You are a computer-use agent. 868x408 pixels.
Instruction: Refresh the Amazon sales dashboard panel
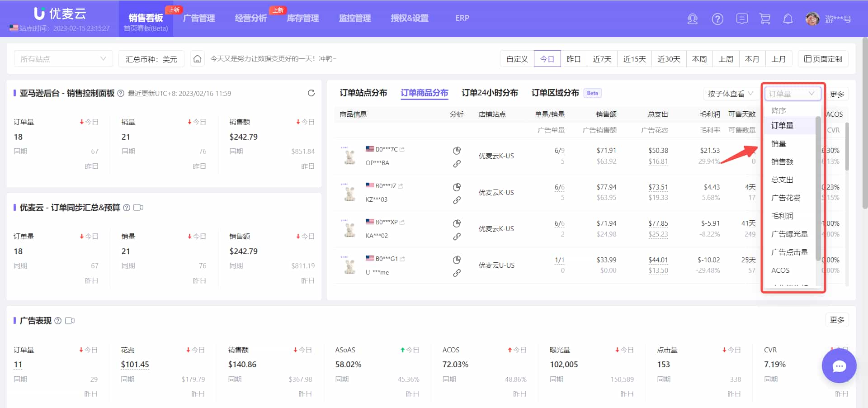pyautogui.click(x=311, y=93)
